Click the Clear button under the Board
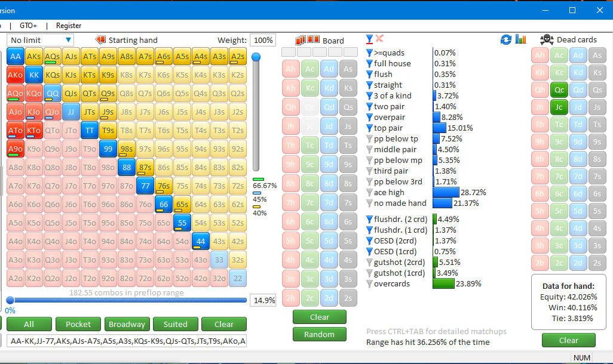 click(320, 317)
